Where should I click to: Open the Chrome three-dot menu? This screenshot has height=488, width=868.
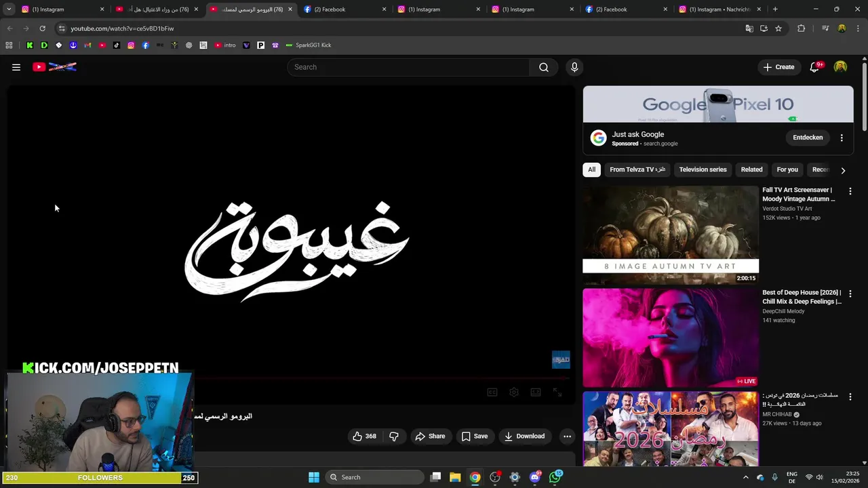(x=858, y=28)
